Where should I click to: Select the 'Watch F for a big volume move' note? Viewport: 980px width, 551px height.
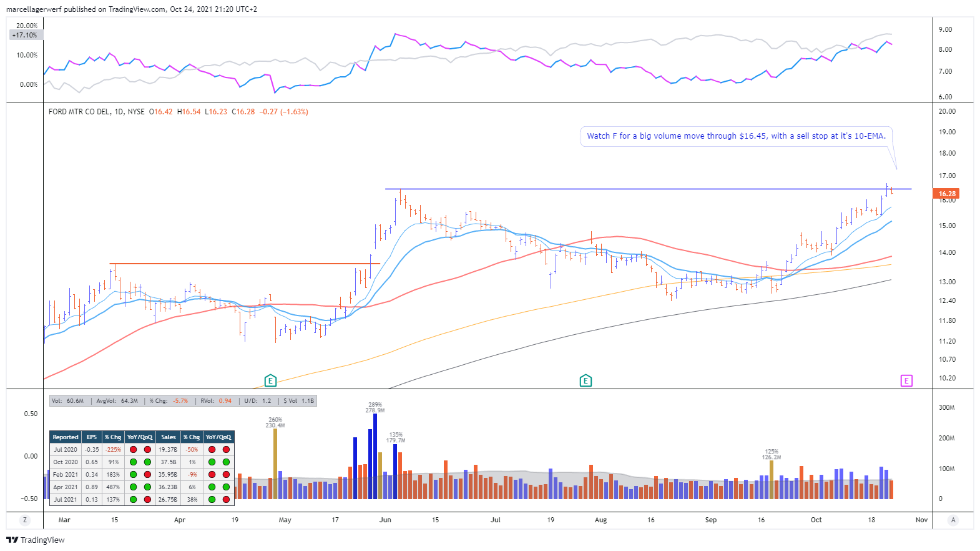click(x=736, y=136)
